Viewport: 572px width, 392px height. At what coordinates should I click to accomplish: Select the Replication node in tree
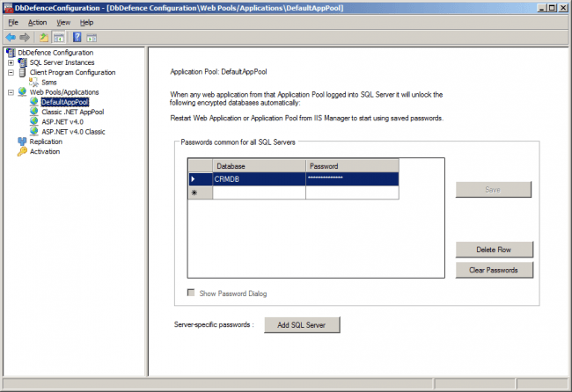[x=45, y=142]
